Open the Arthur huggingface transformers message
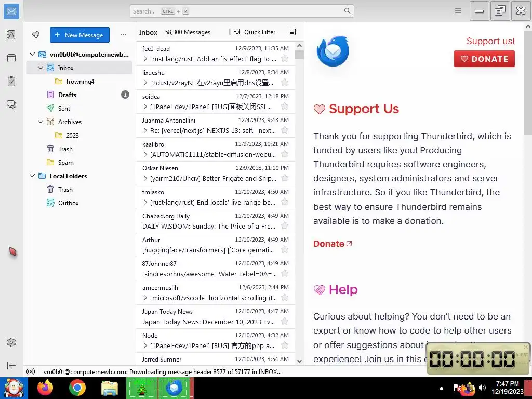 (216, 245)
